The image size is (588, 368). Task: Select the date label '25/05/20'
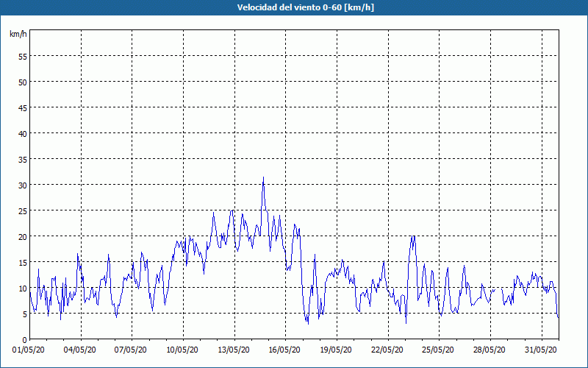click(438, 350)
